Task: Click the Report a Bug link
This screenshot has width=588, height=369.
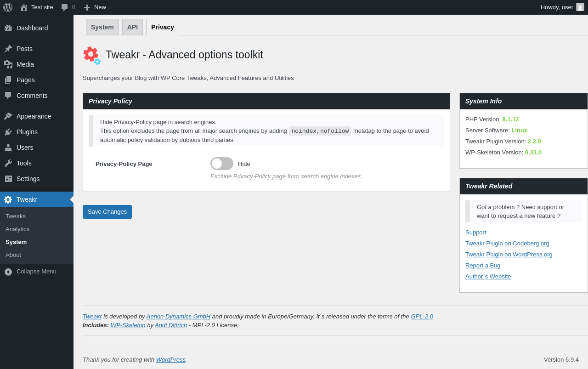Action: click(483, 266)
